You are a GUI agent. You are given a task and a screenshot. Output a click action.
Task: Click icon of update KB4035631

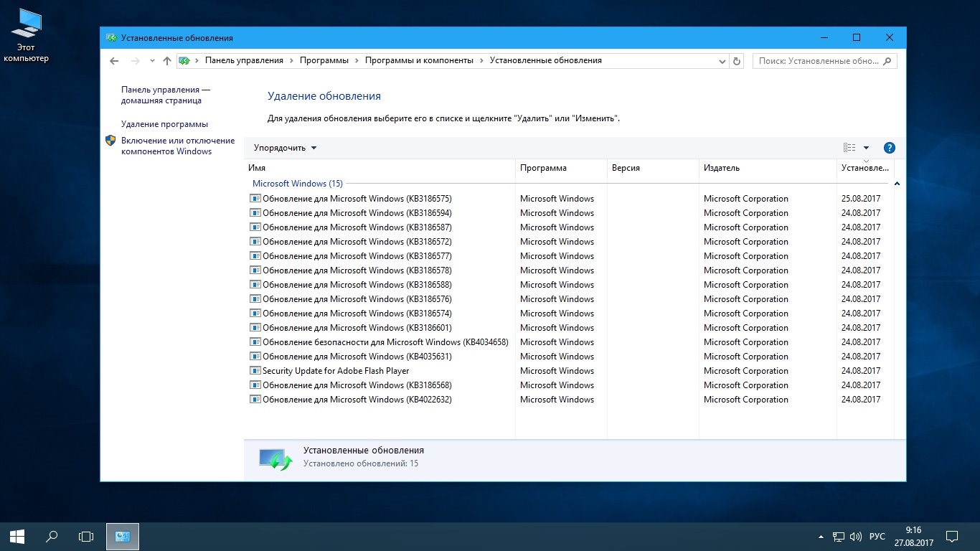coord(255,357)
